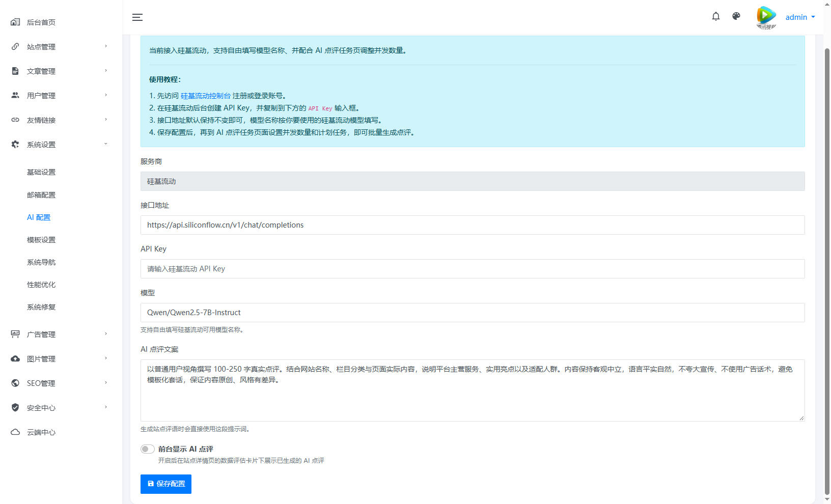Click the admin avatar logo

(x=766, y=17)
